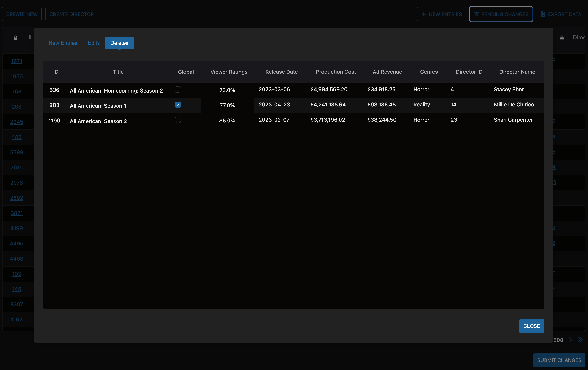This screenshot has height=370, width=588.
Task: Open the Edits tab
Action: pos(94,43)
